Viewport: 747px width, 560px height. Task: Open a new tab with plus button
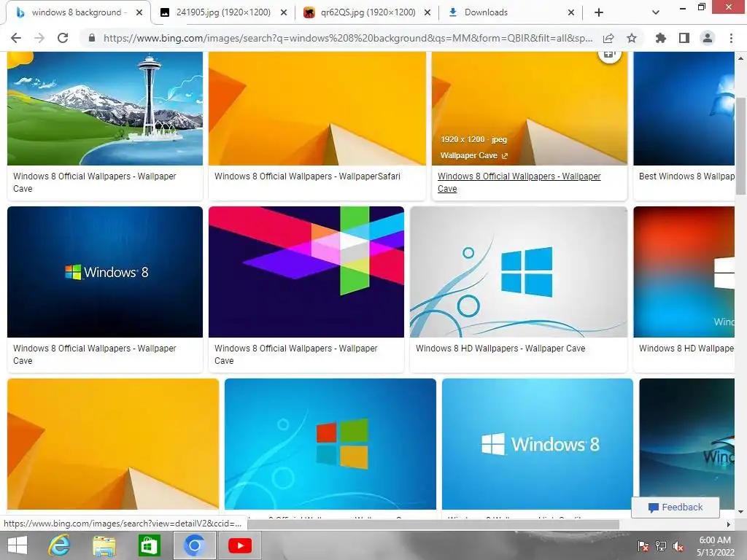click(599, 12)
